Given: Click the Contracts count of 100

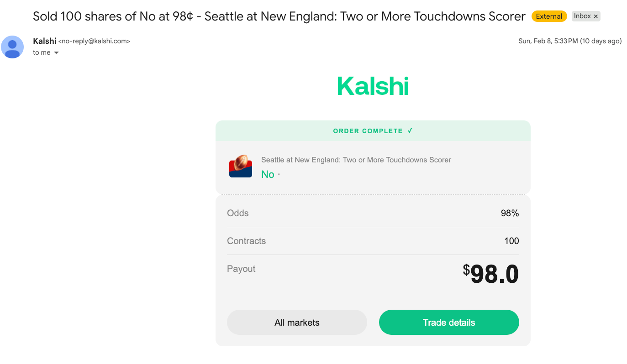Looking at the screenshot, I should pyautogui.click(x=511, y=241).
